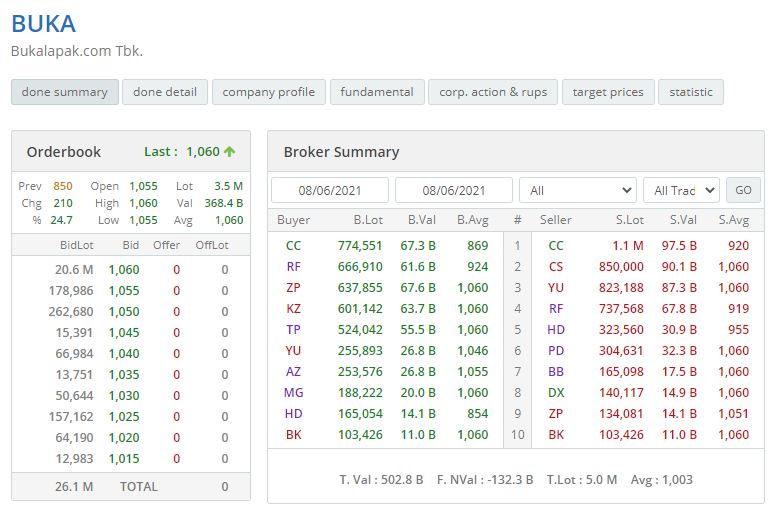
Task: Click bid lot 262,680 value
Action: [x=71, y=311]
